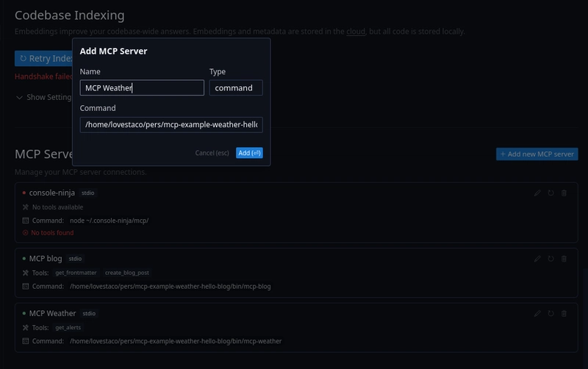Screen dimensions: 588x369
Task: Edit the MCP blog server entry
Action: coord(537,259)
